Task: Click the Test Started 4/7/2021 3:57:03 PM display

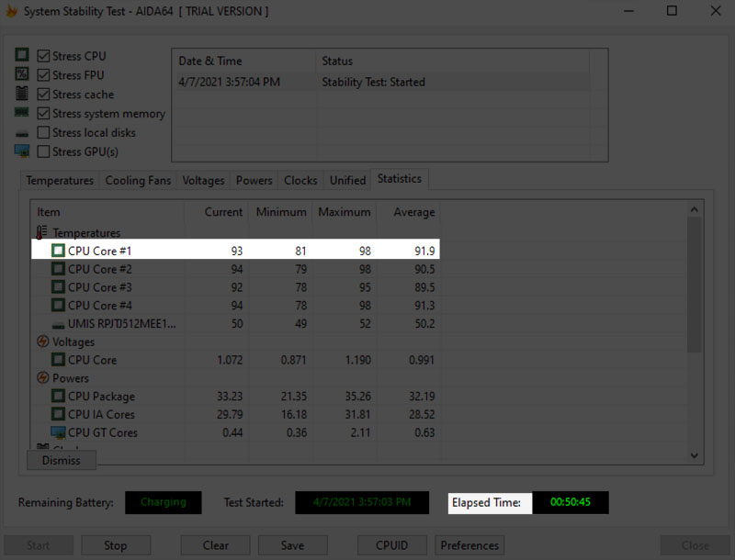Action: (x=362, y=502)
